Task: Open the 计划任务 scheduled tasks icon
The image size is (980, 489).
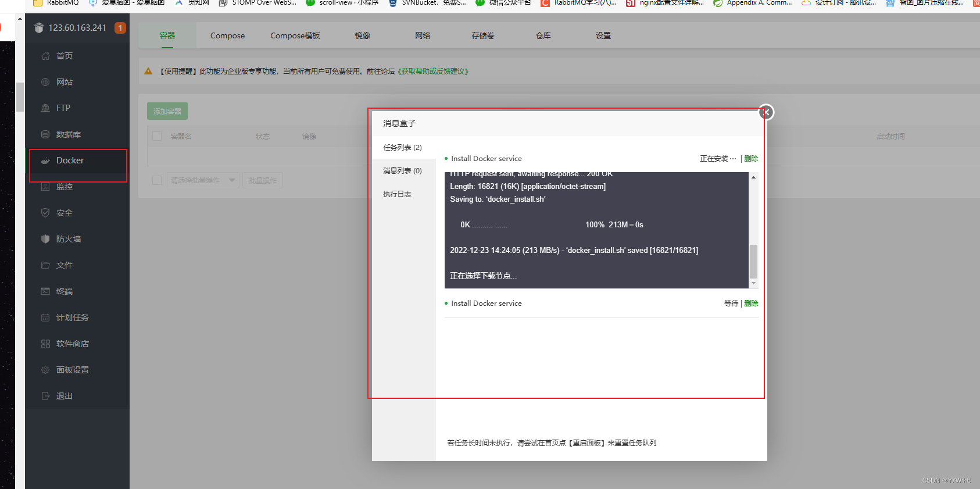Action: pos(45,317)
